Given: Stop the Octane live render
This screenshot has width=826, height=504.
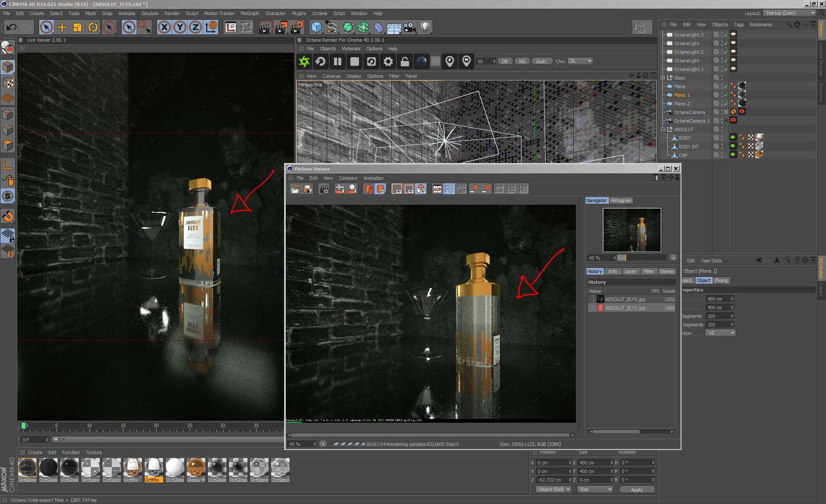Looking at the screenshot, I should (x=355, y=61).
